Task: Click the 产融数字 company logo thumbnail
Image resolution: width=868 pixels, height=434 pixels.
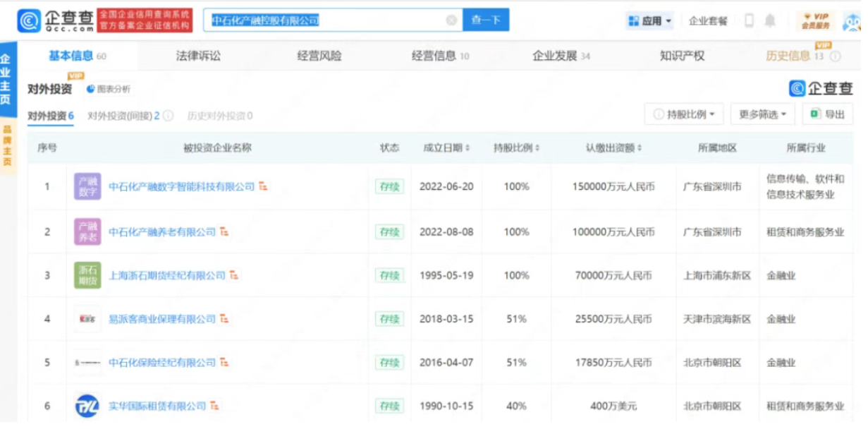Action: point(87,187)
